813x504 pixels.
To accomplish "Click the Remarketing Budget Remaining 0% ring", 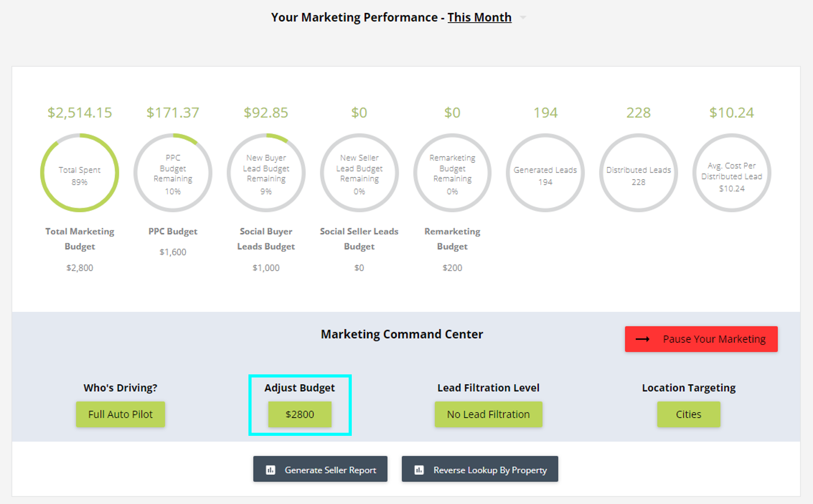I will click(452, 173).
